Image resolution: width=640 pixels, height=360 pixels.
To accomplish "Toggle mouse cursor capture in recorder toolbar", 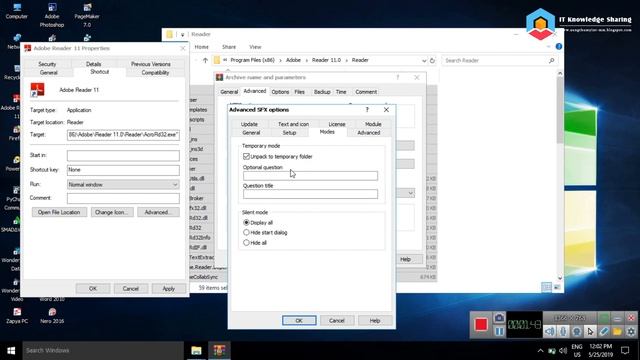I will tap(590, 331).
